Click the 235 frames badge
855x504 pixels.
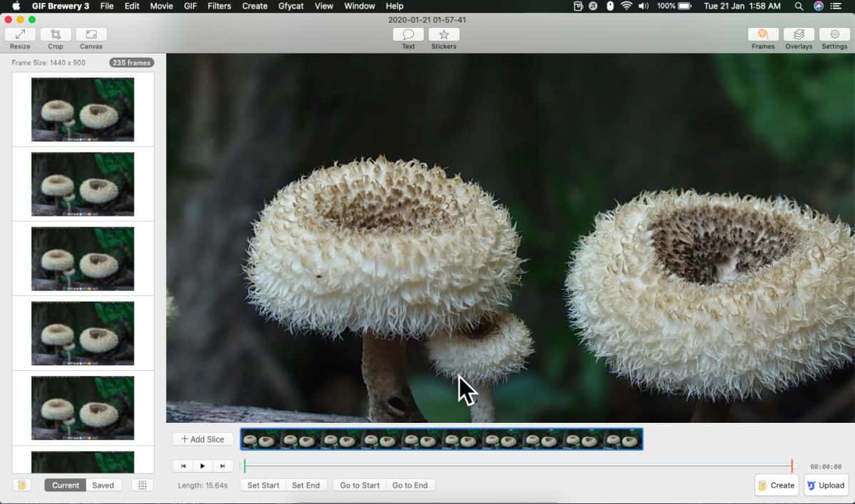[132, 63]
